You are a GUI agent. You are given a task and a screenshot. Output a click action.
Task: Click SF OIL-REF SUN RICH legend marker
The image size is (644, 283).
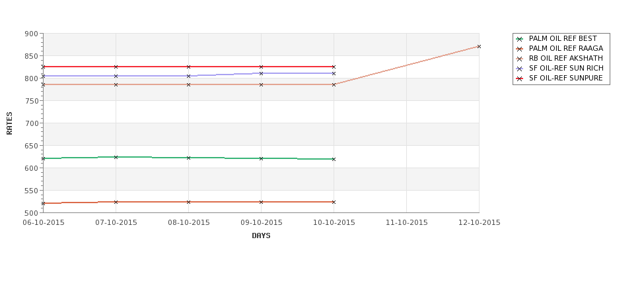click(520, 69)
